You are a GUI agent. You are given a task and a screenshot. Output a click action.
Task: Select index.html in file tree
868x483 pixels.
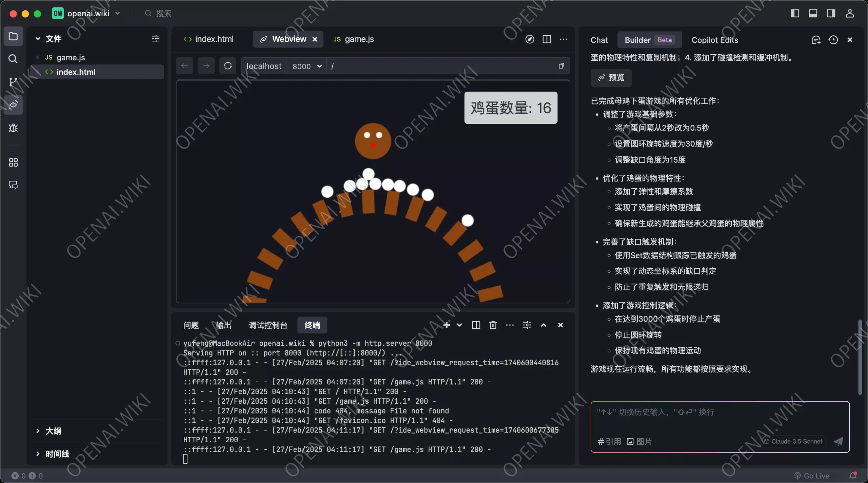[x=98, y=72]
